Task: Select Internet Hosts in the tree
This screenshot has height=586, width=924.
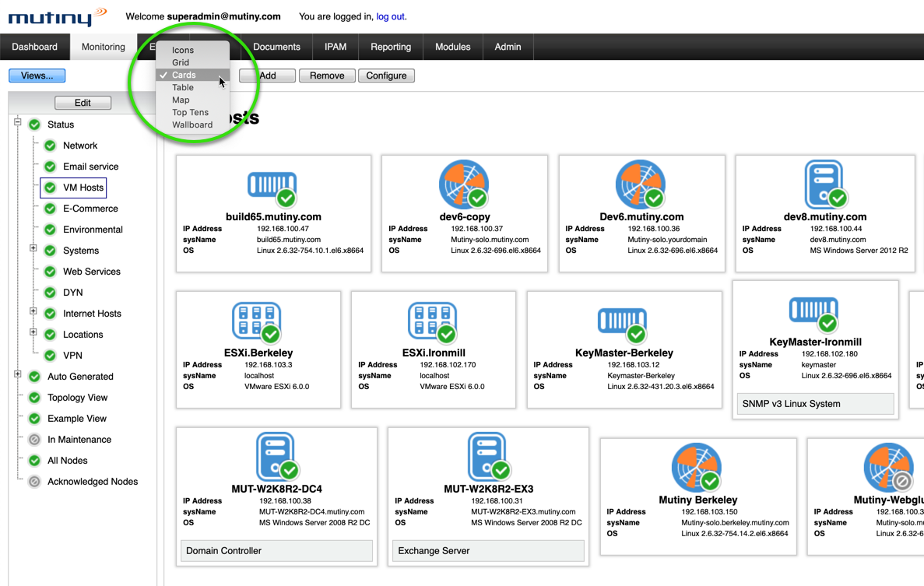Action: pyautogui.click(x=92, y=314)
